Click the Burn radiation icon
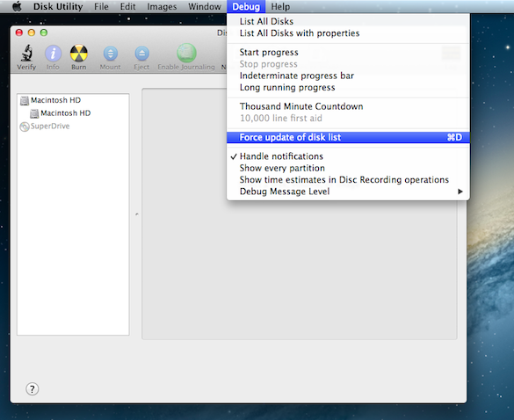The height and width of the screenshot is (420, 514). [79, 54]
